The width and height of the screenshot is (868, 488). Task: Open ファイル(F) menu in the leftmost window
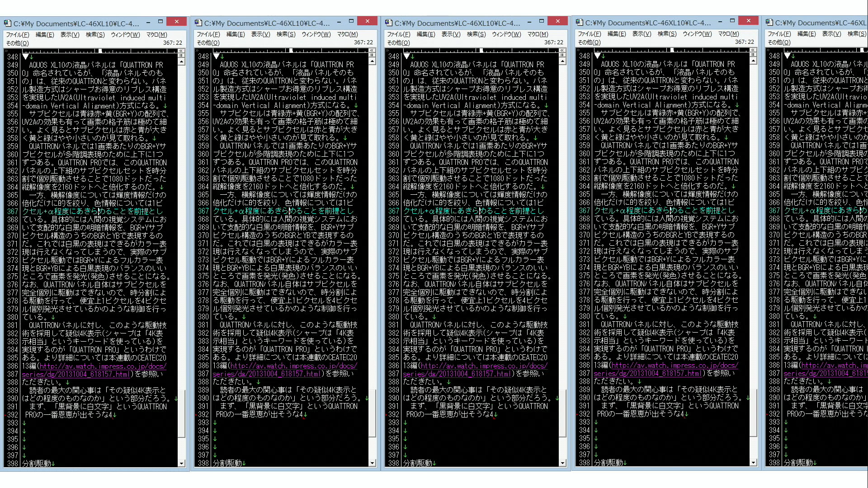click(18, 35)
